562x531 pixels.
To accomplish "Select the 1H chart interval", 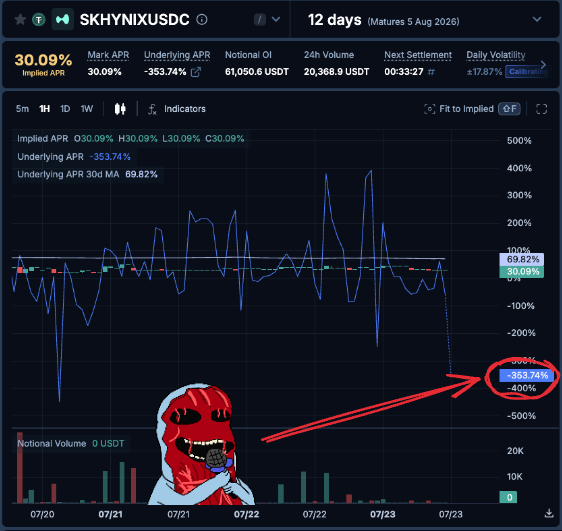I will click(44, 109).
